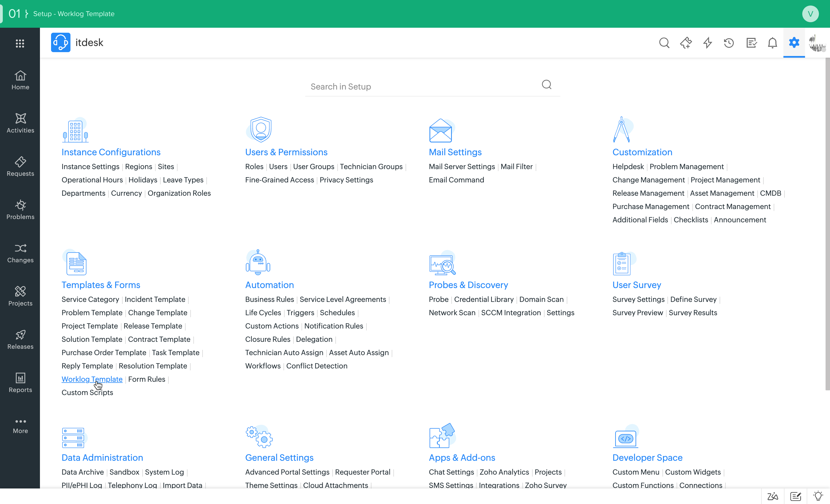Open Mail Server Settings link

462,167
